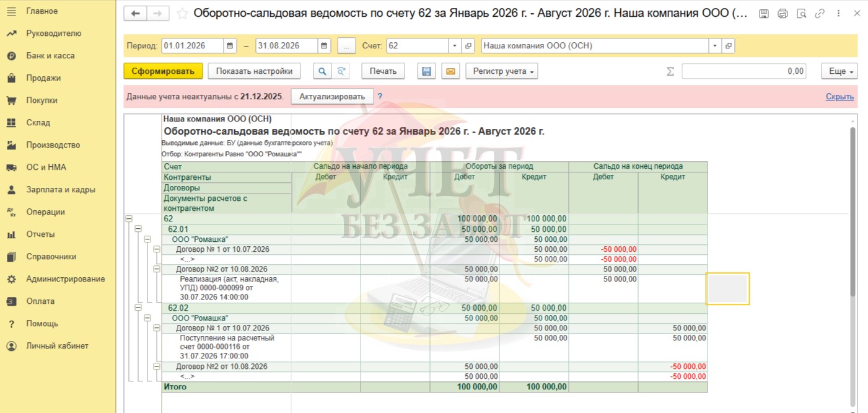Select Реализация 0000-000099 document row
The height and width of the screenshot is (413, 868).
pos(434,288)
